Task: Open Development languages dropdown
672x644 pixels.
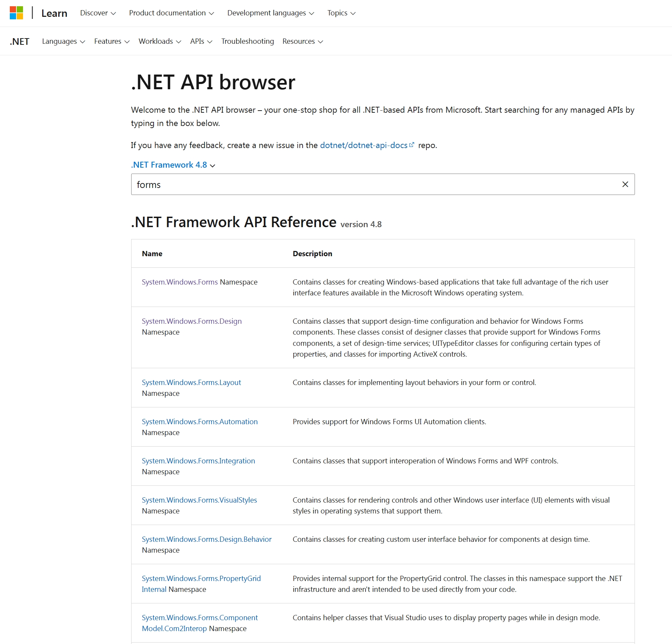Action: (x=270, y=13)
